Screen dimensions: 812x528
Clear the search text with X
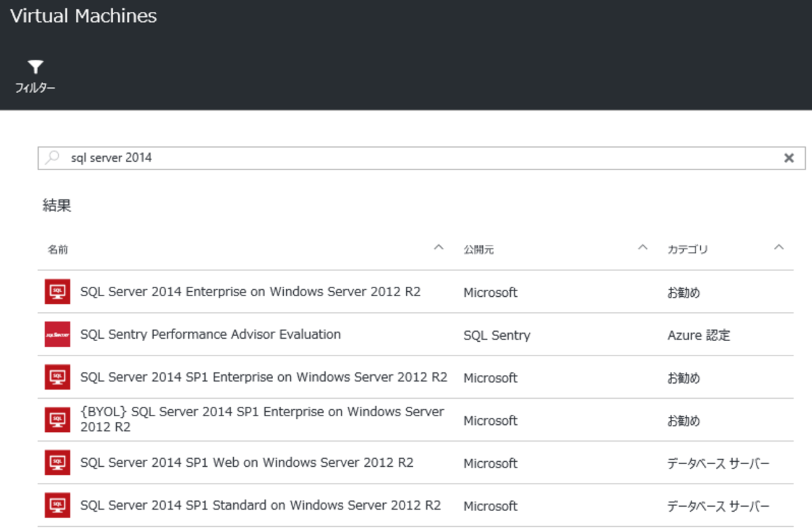789,158
